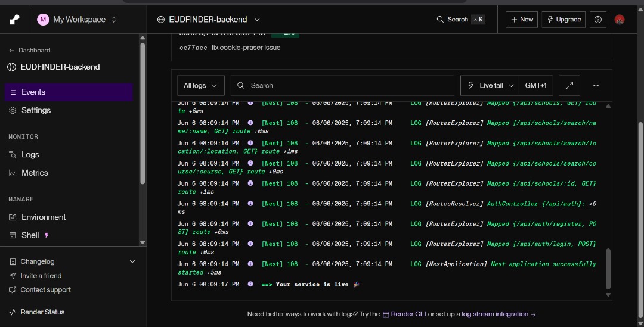Open Render Status
Screen dimensions: 644x327
[42, 312]
